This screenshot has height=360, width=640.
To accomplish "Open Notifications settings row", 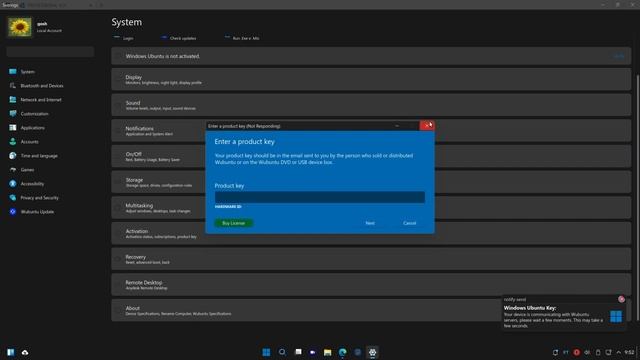I will pyautogui.click(x=158, y=131).
